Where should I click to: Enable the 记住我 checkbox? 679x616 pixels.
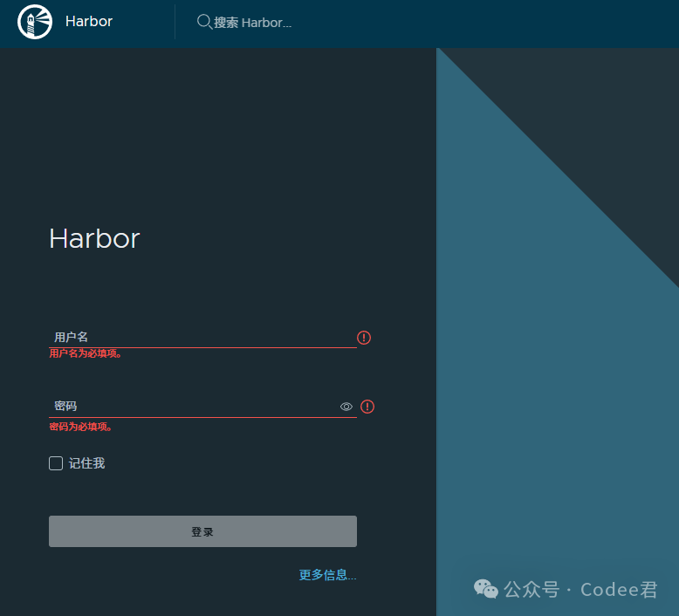click(56, 463)
